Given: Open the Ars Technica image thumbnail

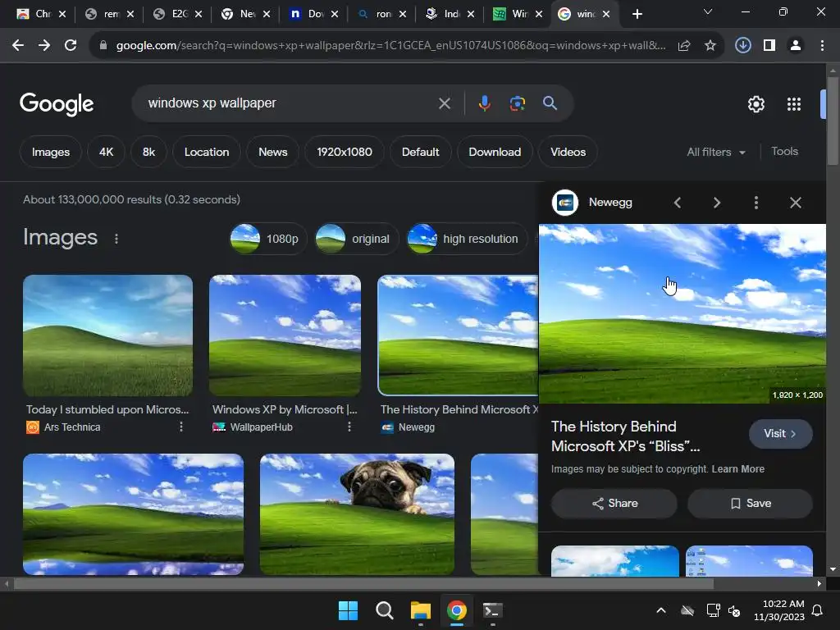Looking at the screenshot, I should point(107,336).
